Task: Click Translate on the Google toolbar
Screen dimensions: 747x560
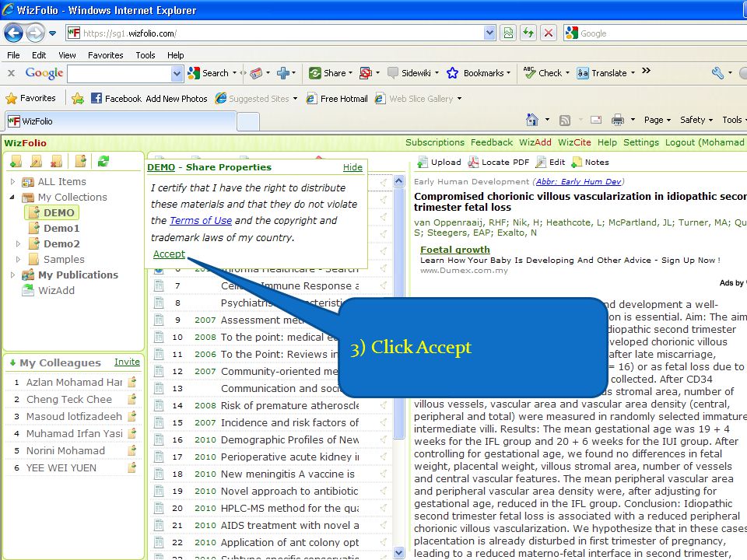Action: tap(601, 73)
